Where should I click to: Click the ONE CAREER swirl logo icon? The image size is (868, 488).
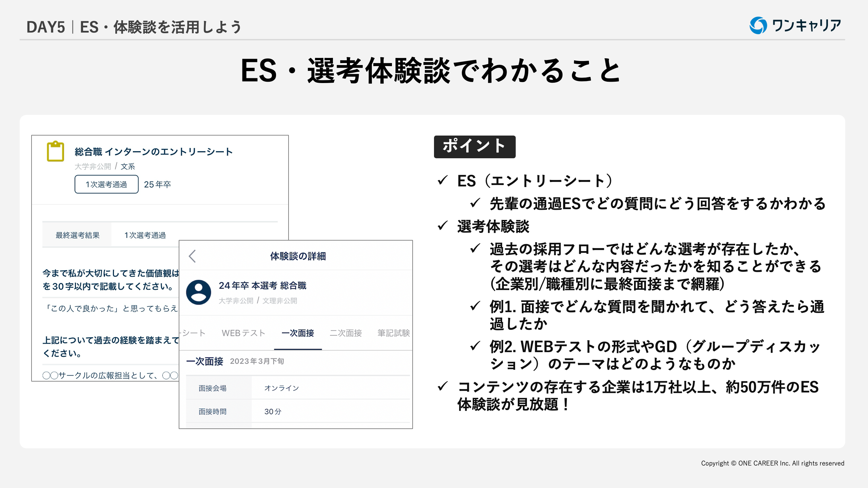(758, 25)
